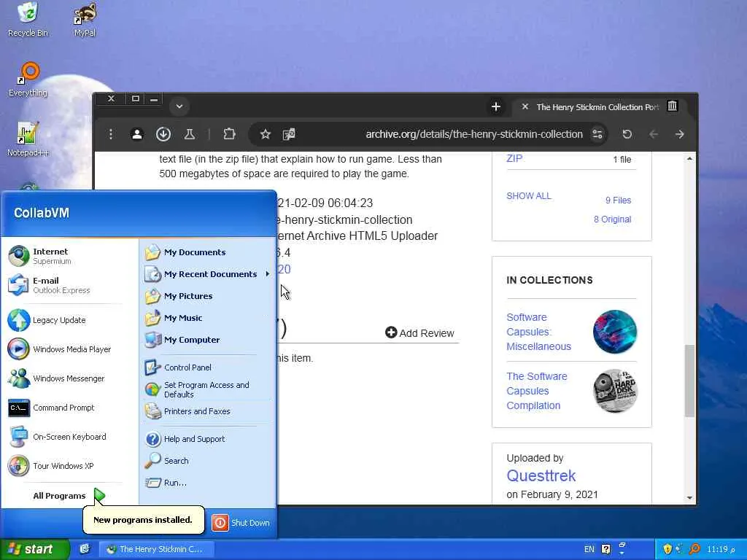This screenshot has height=560, width=747.
Task: Open browser profile icon
Action: click(x=136, y=134)
